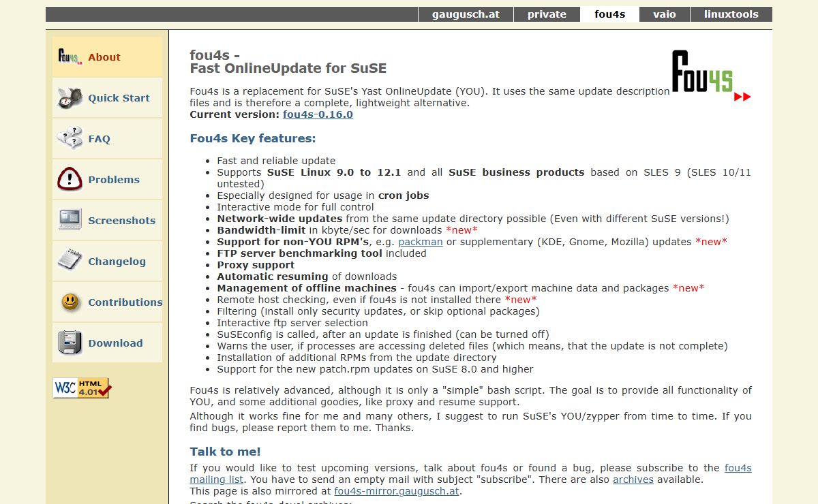818x504 pixels.
Task: Open the Changelog link
Action: [x=117, y=262]
